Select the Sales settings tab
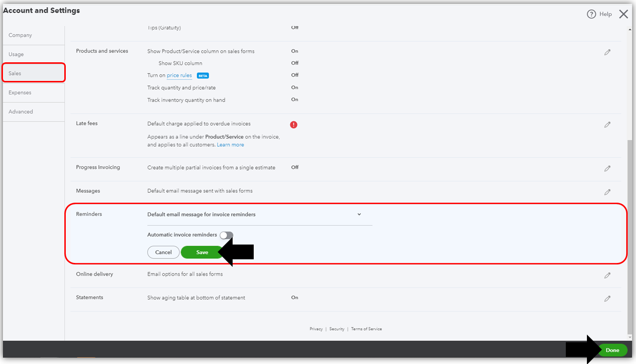This screenshot has width=636, height=364. point(33,73)
